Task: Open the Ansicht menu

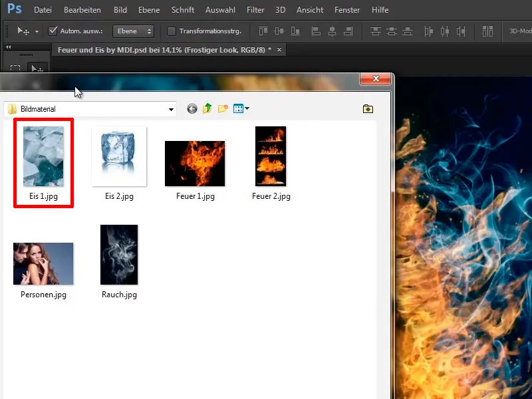Action: pyautogui.click(x=310, y=10)
